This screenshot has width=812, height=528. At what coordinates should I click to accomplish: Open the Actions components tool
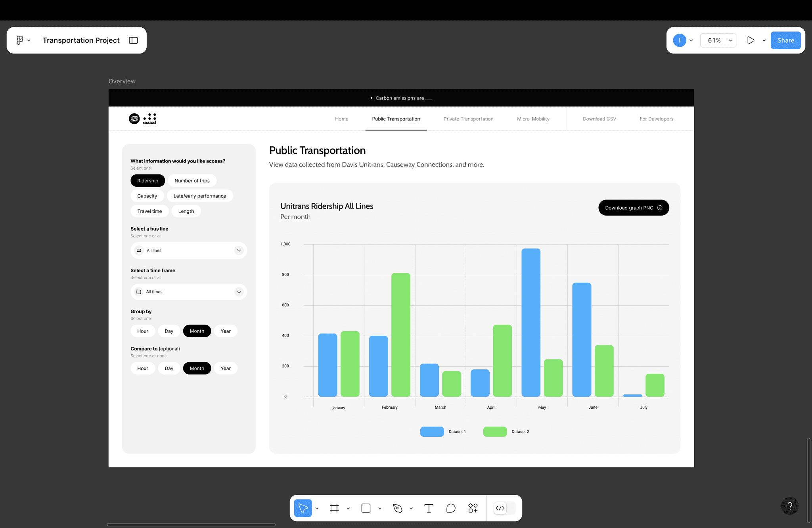pyautogui.click(x=473, y=508)
